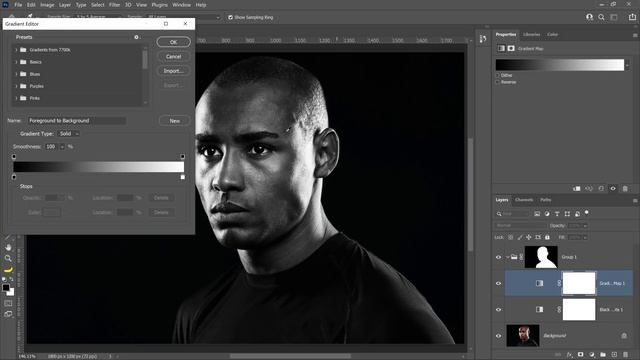640x360 pixels.
Task: Open Gradient Editor presets gear menu
Action: point(136,37)
